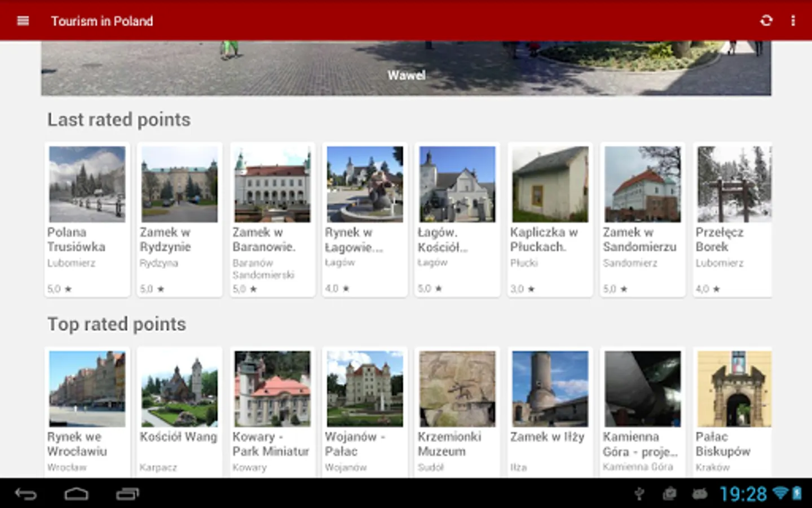The image size is (812, 508).
Task: Tap the Top rated points heading
Action: click(x=117, y=324)
